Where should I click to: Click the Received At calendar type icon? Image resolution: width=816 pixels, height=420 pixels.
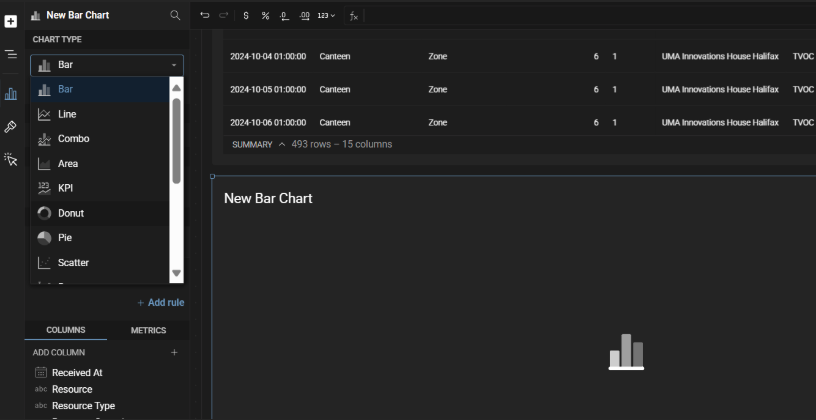click(x=41, y=372)
